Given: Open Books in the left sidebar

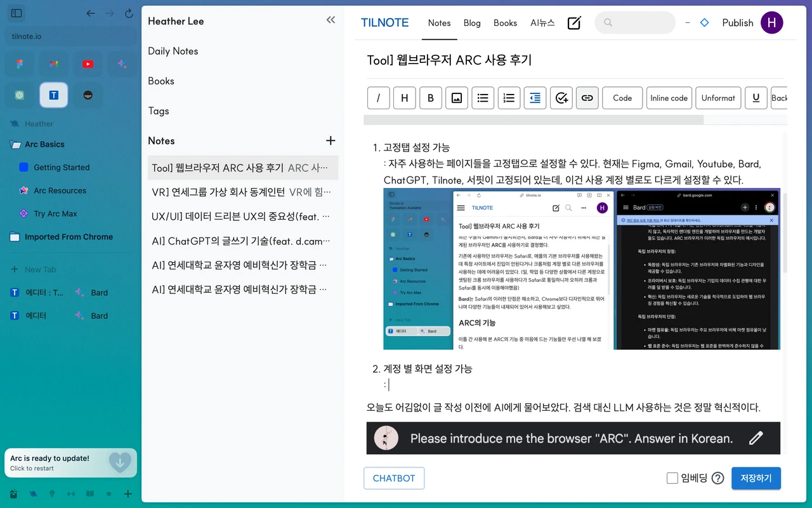Looking at the screenshot, I should [x=161, y=81].
